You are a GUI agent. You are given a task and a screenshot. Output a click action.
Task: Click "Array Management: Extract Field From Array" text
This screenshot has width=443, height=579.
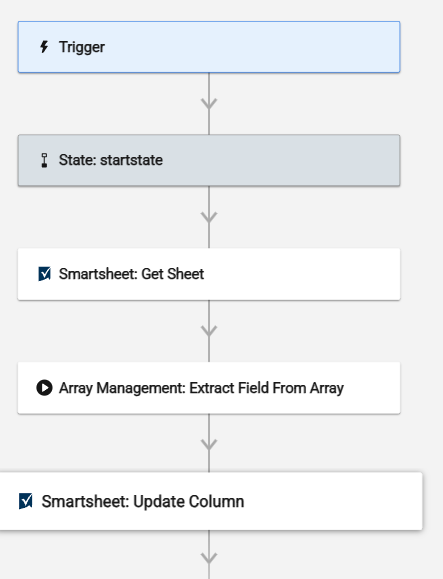point(201,388)
